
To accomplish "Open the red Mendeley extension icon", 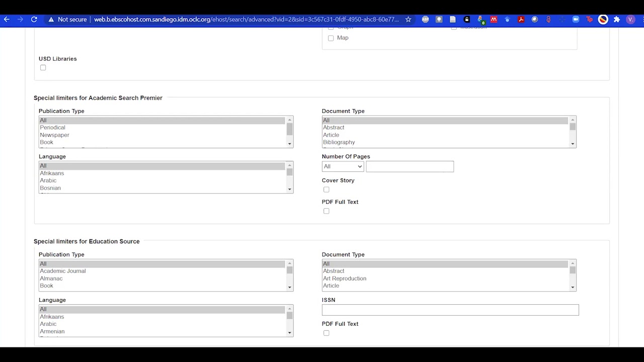I will (x=494, y=20).
